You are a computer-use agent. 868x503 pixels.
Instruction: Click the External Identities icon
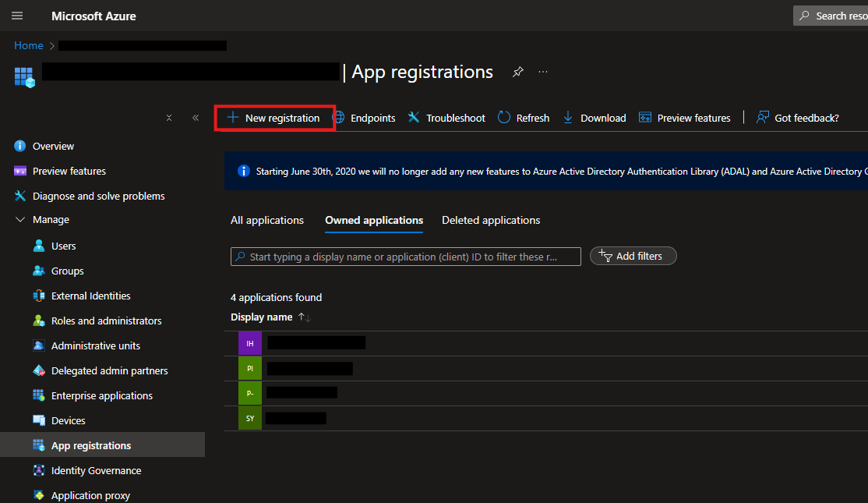click(x=39, y=296)
